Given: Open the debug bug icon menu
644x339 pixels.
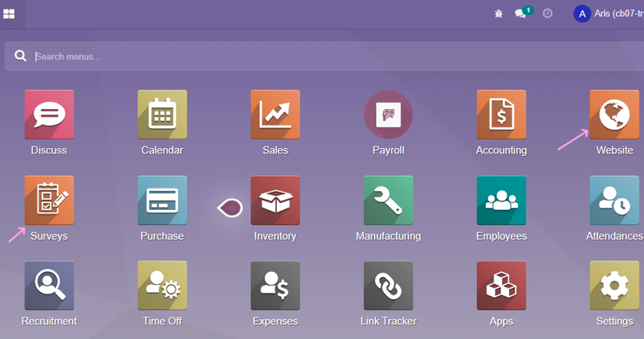Looking at the screenshot, I should [499, 14].
